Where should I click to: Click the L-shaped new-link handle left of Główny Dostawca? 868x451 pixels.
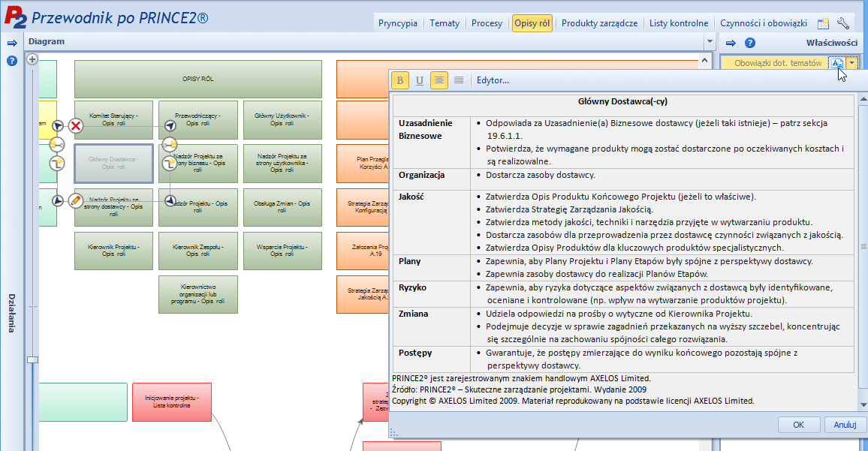tap(57, 164)
